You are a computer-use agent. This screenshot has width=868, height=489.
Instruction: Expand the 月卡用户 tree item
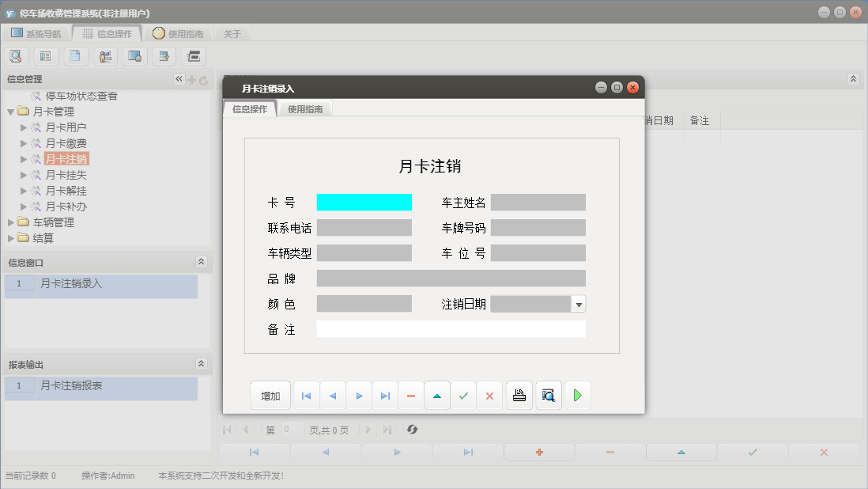[x=25, y=127]
